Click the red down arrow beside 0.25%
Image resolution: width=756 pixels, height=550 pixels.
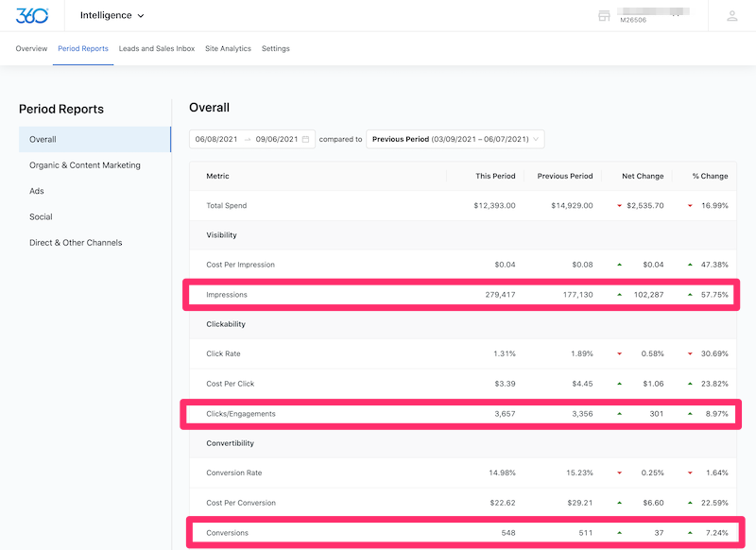(620, 473)
